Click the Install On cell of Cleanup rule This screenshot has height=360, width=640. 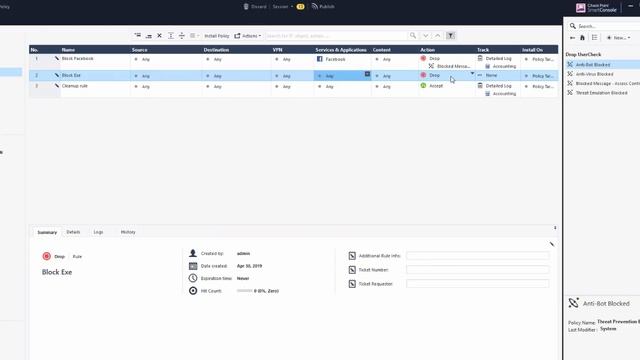pyautogui.click(x=539, y=87)
